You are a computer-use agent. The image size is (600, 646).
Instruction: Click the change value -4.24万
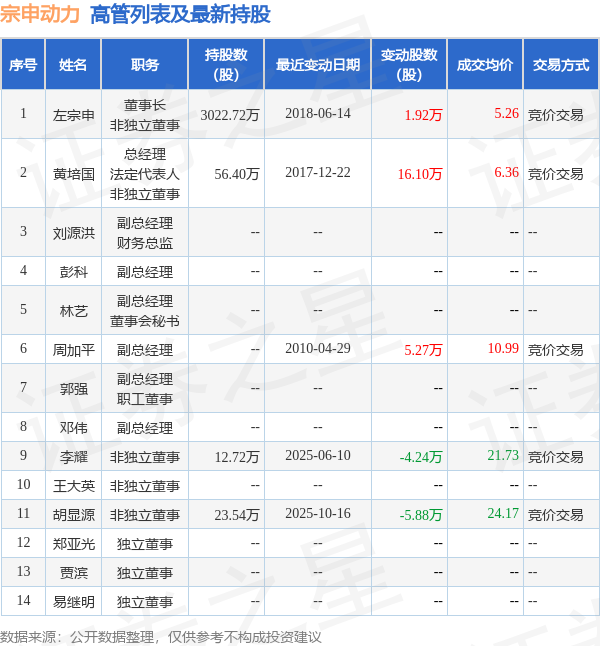(x=421, y=457)
